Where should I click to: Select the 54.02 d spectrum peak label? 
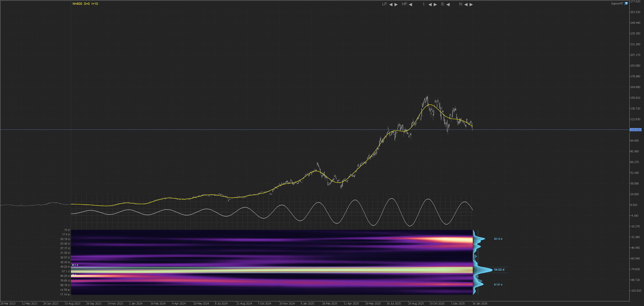coord(499,270)
